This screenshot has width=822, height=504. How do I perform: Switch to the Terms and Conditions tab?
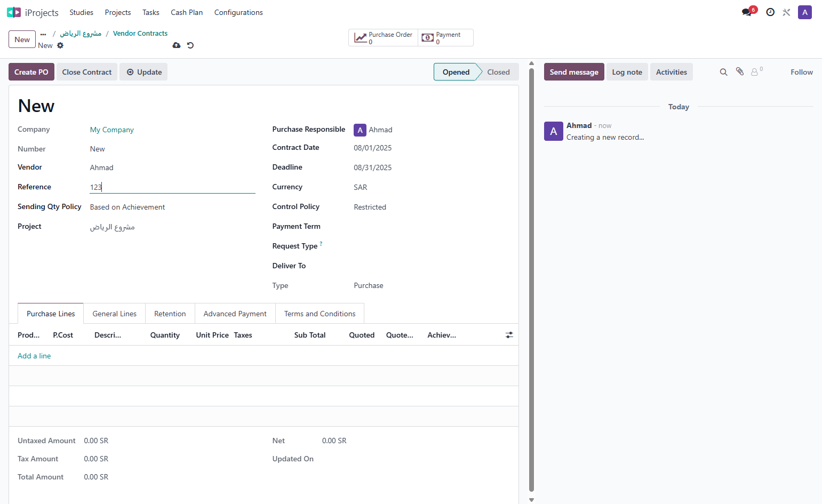320,314
